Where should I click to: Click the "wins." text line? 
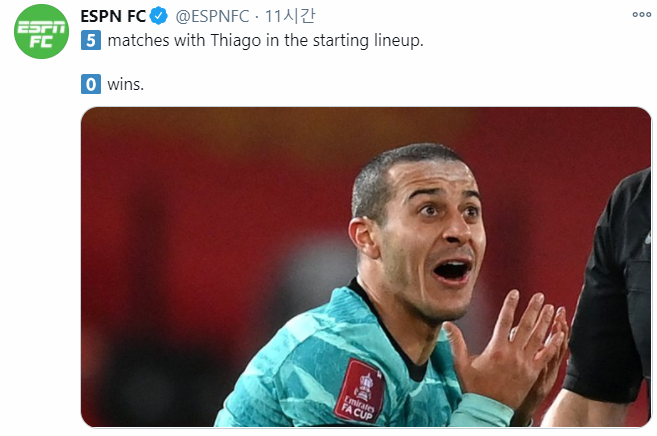point(126,84)
